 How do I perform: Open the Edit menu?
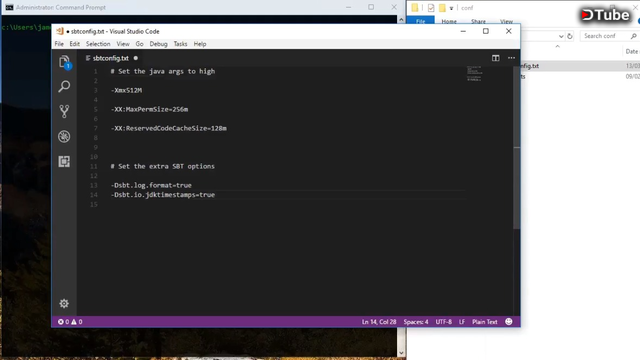74,44
